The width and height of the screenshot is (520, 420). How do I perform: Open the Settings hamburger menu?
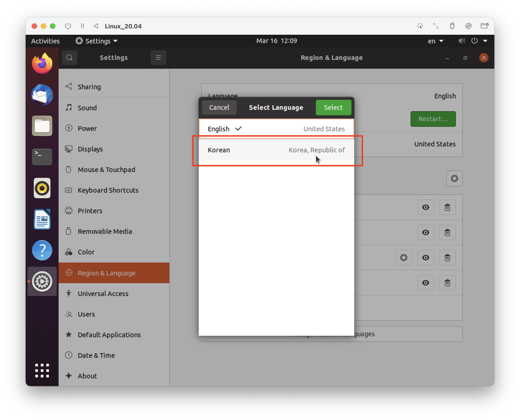(x=158, y=58)
